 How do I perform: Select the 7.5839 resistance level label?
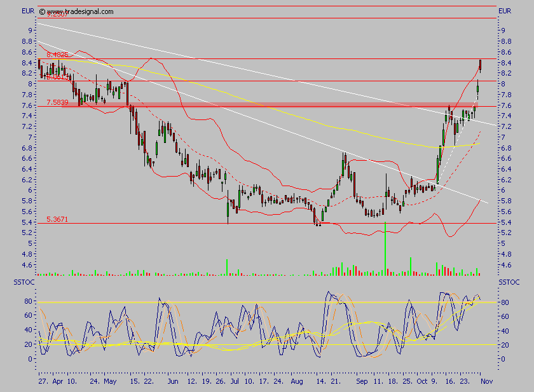tap(57, 102)
